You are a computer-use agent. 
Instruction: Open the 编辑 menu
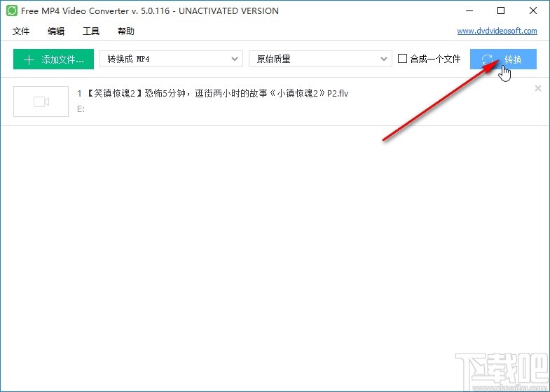coord(56,31)
